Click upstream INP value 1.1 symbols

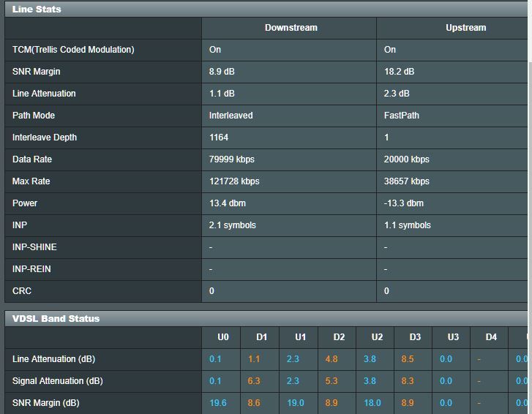tap(407, 225)
